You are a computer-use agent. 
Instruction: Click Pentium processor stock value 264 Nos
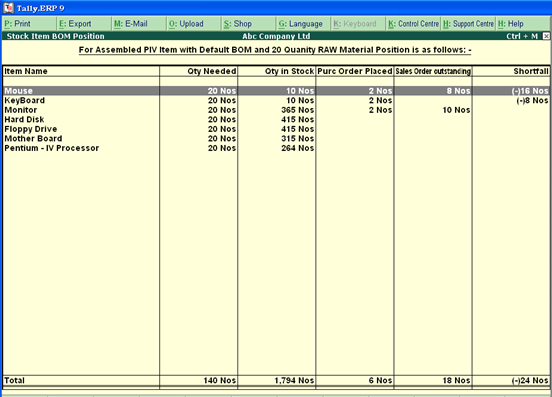pyautogui.click(x=297, y=148)
